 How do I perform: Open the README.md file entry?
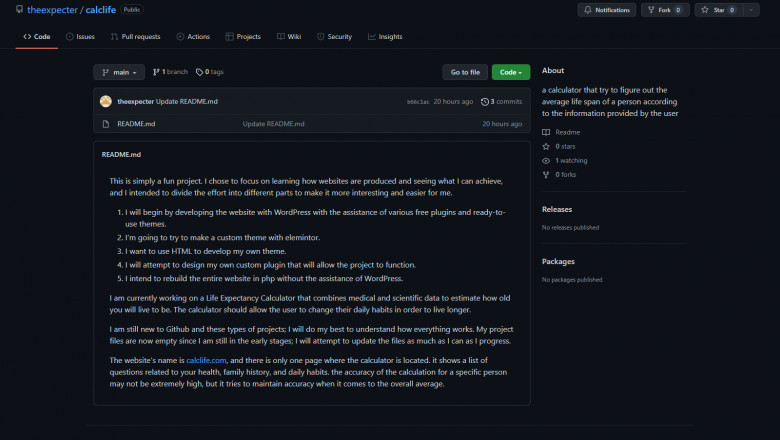click(x=136, y=124)
